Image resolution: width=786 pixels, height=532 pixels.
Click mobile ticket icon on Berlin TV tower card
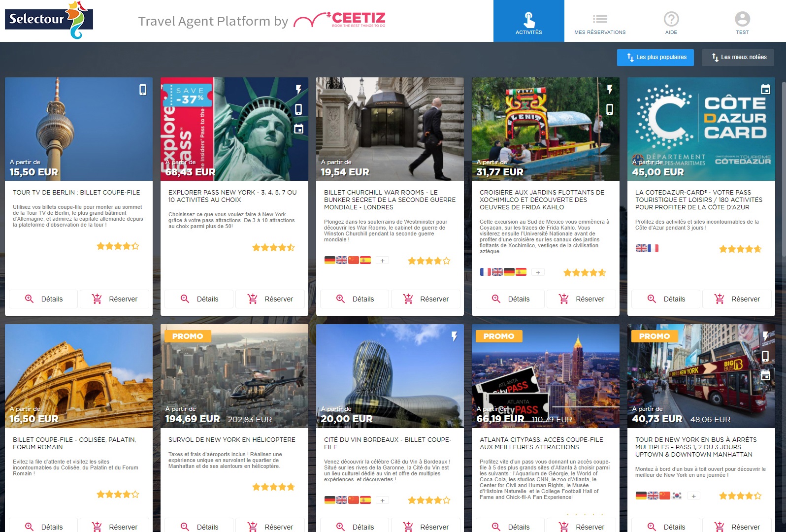143,90
